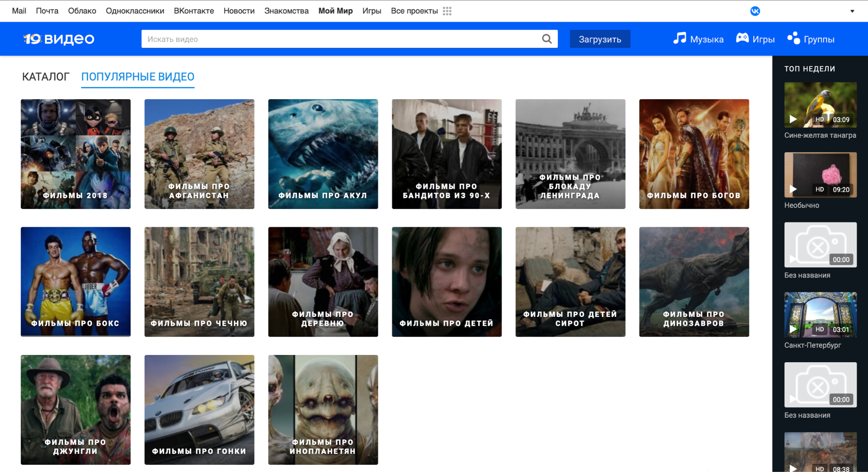Click the Санкт-Петербург video title
This screenshot has width=868, height=472.
(x=812, y=345)
